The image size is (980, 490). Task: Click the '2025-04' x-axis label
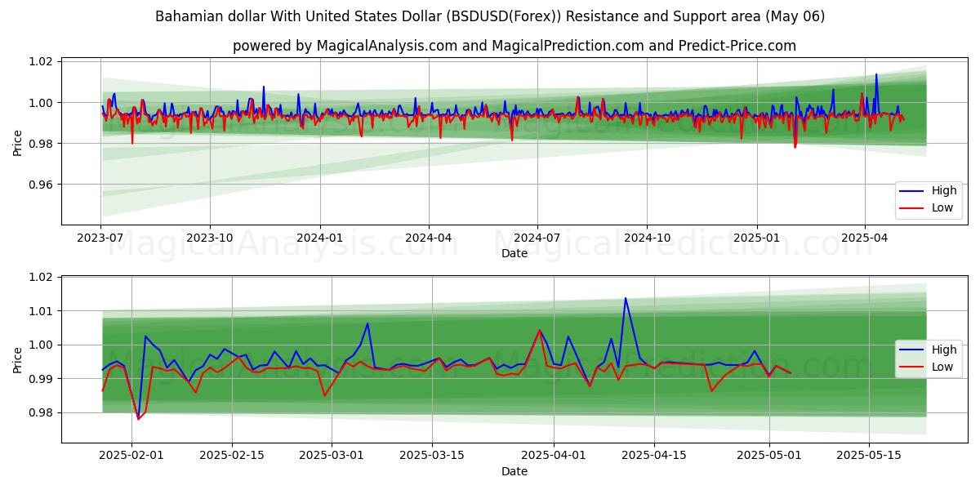[865, 238]
